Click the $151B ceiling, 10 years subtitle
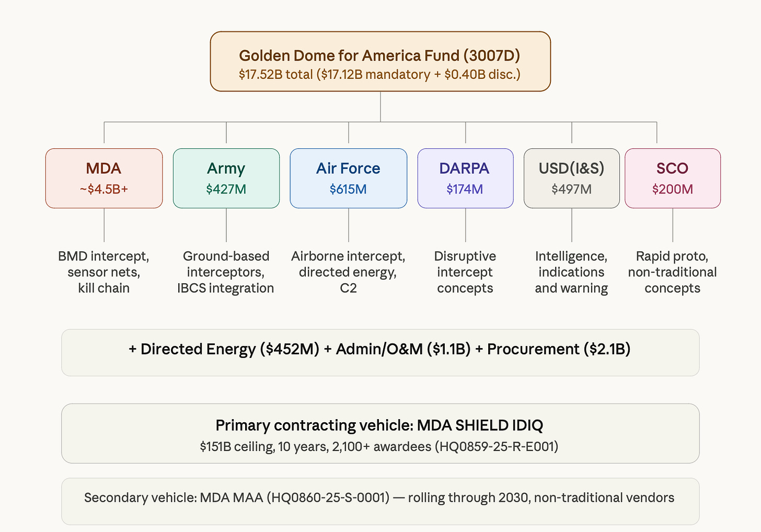761x532 pixels. click(379, 447)
